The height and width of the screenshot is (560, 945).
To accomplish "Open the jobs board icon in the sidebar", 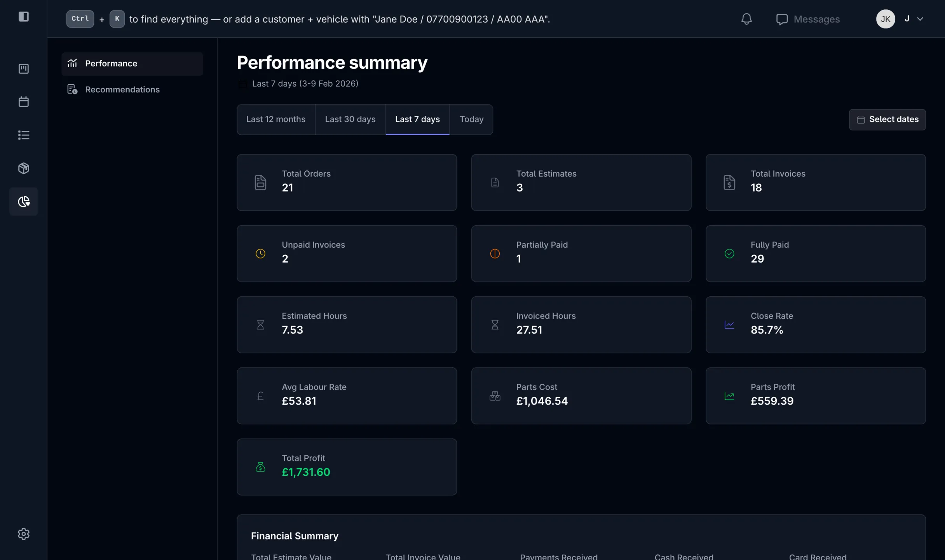I will 23,68.
